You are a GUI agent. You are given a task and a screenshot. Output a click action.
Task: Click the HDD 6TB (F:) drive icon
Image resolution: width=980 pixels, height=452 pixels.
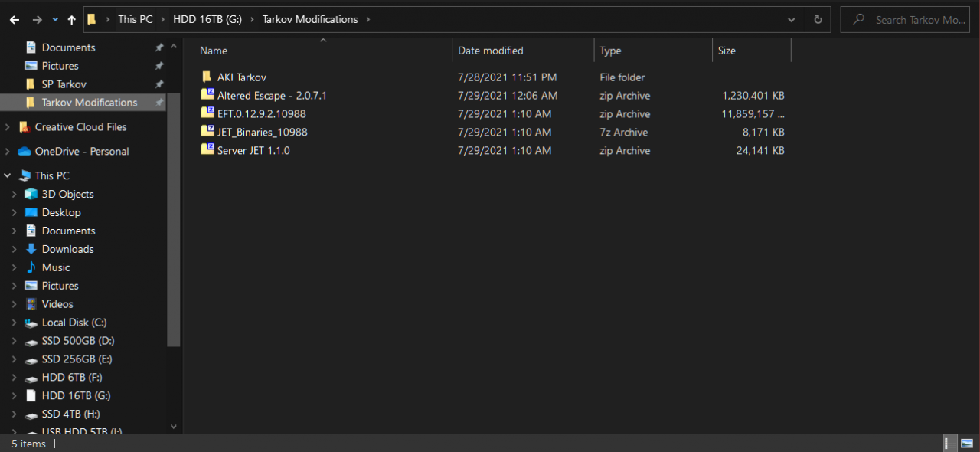(31, 378)
